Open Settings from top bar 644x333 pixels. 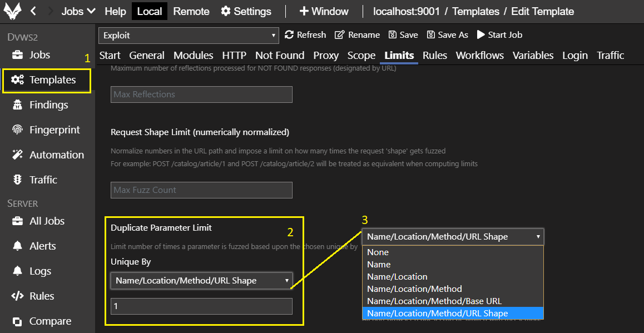click(x=246, y=12)
